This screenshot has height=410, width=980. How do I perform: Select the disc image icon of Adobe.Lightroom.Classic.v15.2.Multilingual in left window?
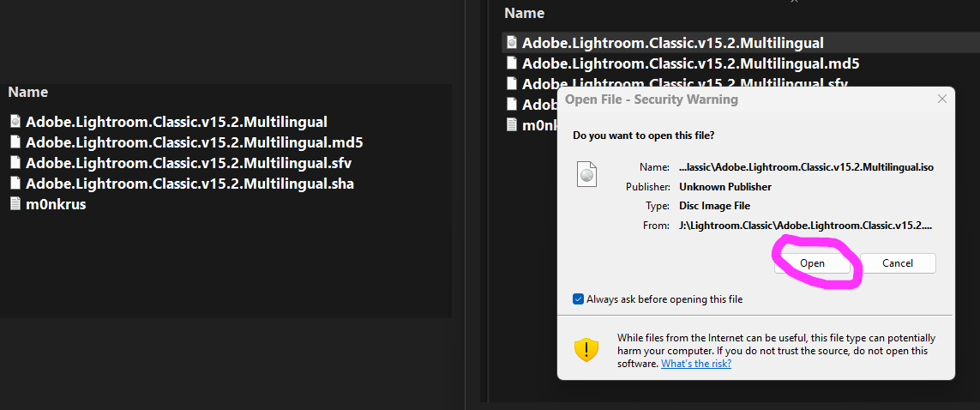[x=15, y=121]
